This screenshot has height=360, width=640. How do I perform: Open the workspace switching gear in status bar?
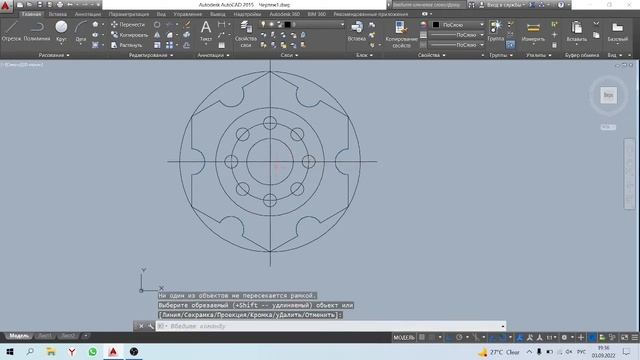coord(564,338)
